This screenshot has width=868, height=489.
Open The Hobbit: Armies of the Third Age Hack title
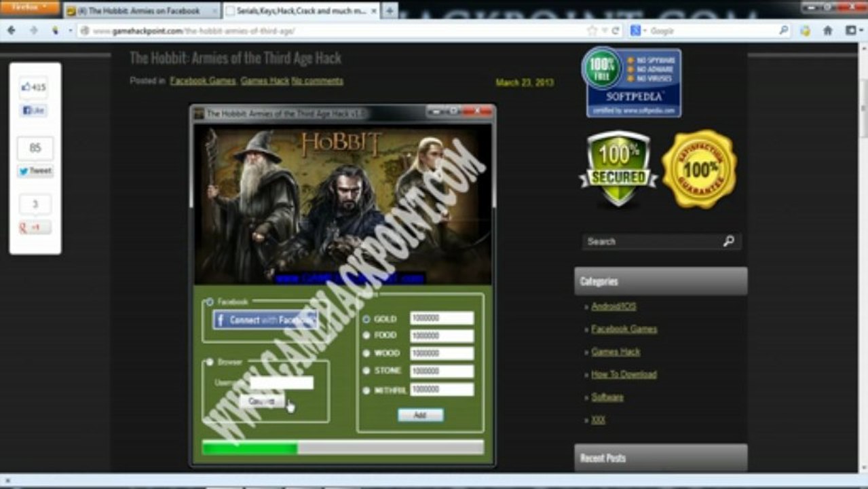(235, 58)
